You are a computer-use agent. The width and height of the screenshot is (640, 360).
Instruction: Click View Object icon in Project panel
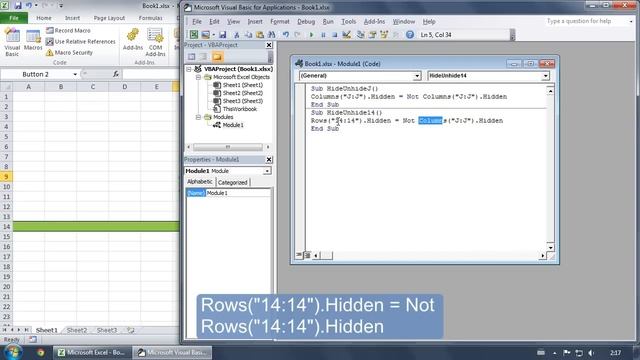click(203, 57)
